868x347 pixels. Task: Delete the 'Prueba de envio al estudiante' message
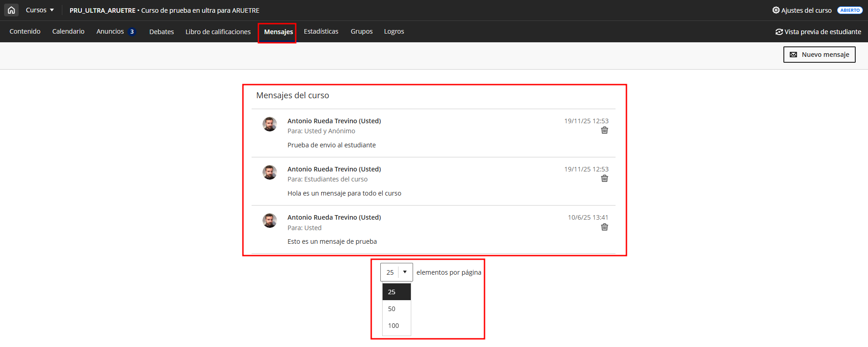click(x=604, y=131)
